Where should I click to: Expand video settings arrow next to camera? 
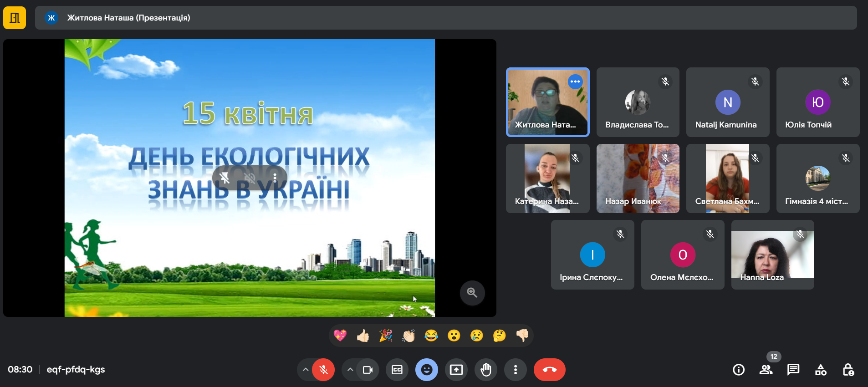tap(350, 370)
